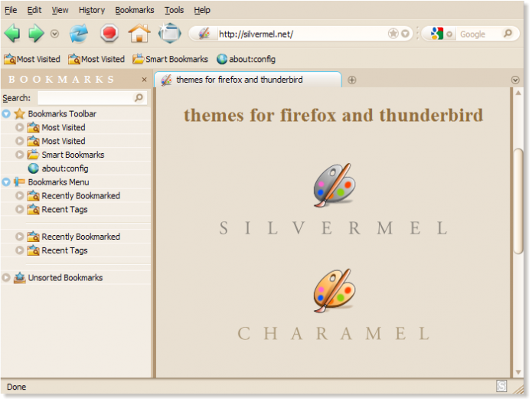This screenshot has width=532, height=402.
Task: Select the Bookmarks Menu folder icon
Action: (19, 182)
